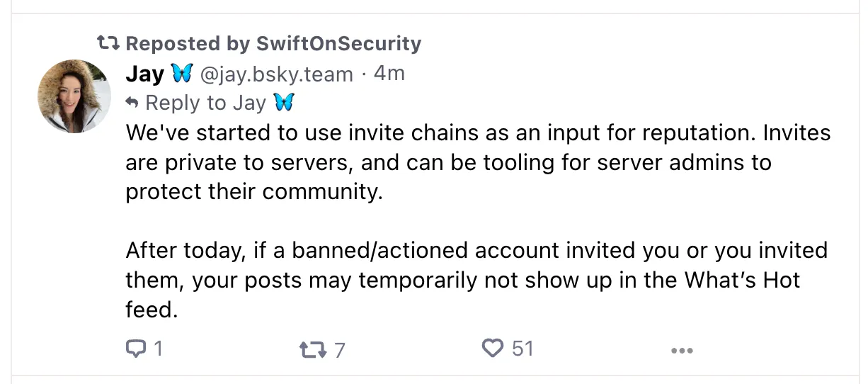Like the post with the heart icon

(491, 349)
